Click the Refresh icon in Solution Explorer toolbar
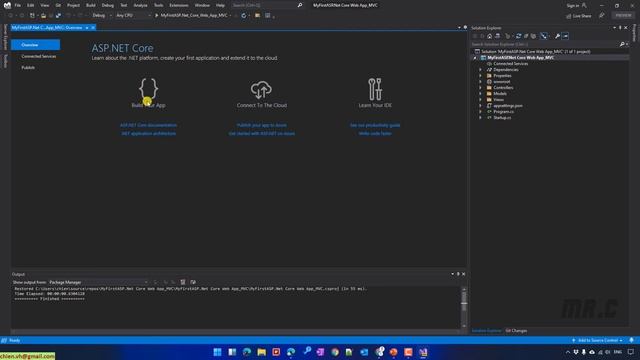 click(x=518, y=36)
